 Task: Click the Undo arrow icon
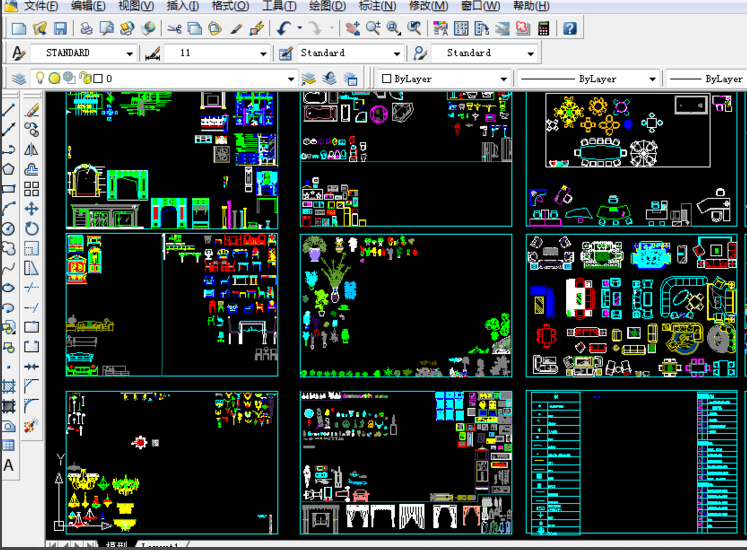[x=284, y=28]
